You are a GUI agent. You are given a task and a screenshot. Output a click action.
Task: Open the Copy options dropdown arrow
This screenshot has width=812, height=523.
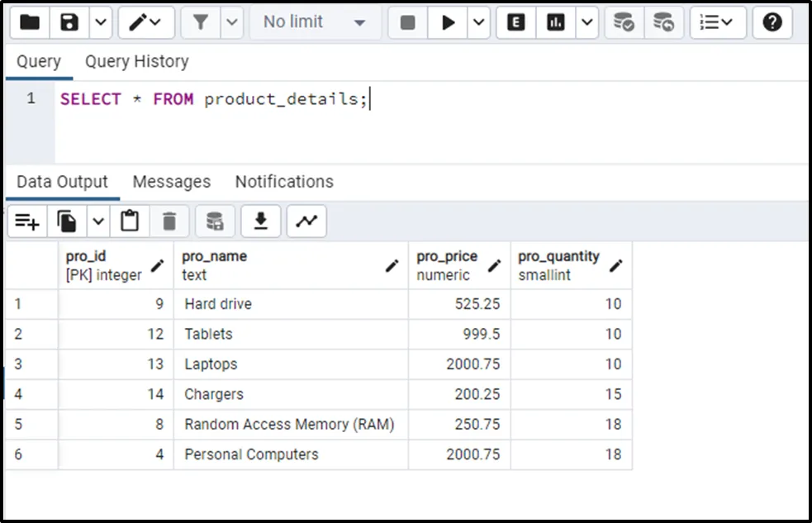point(98,221)
